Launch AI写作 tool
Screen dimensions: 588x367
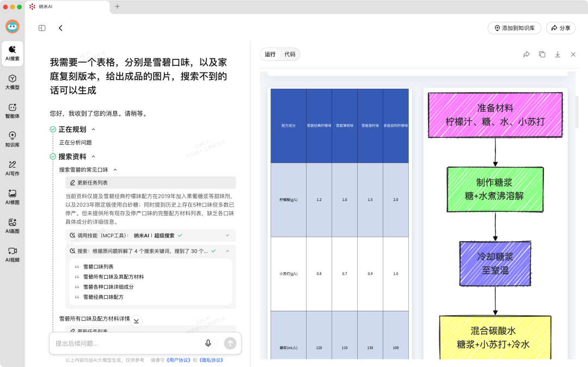pos(13,168)
